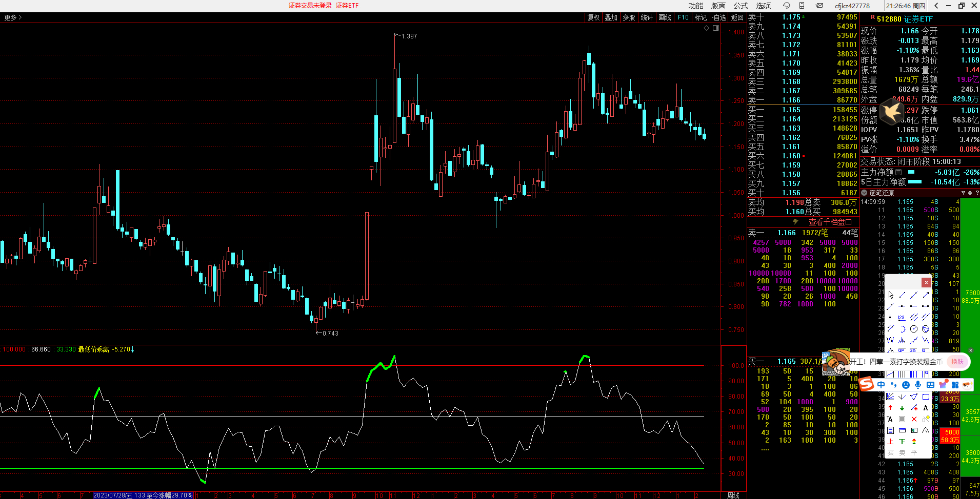Place a red up-arrow marker
Viewport: 980px width, 499px height.
click(x=890, y=408)
